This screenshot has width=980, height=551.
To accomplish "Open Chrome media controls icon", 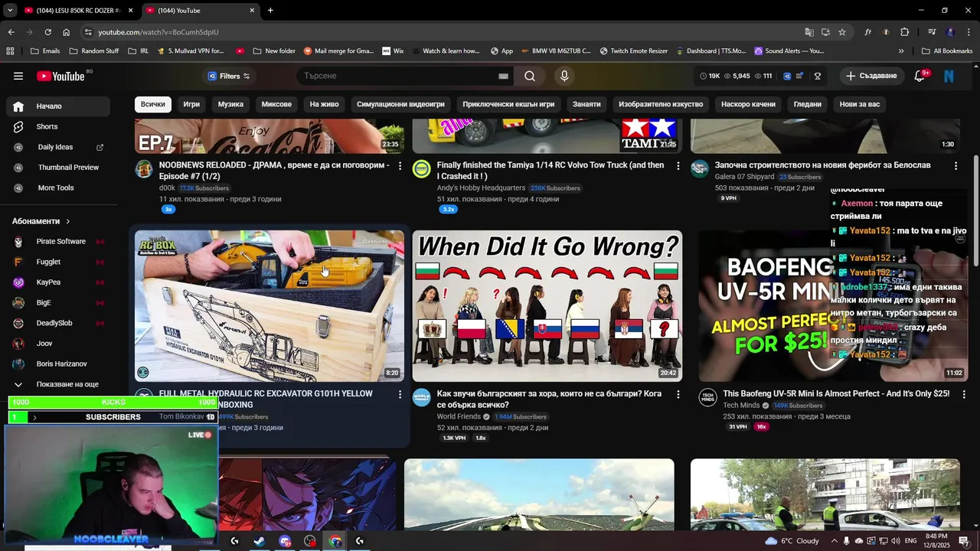I will tap(932, 32).
